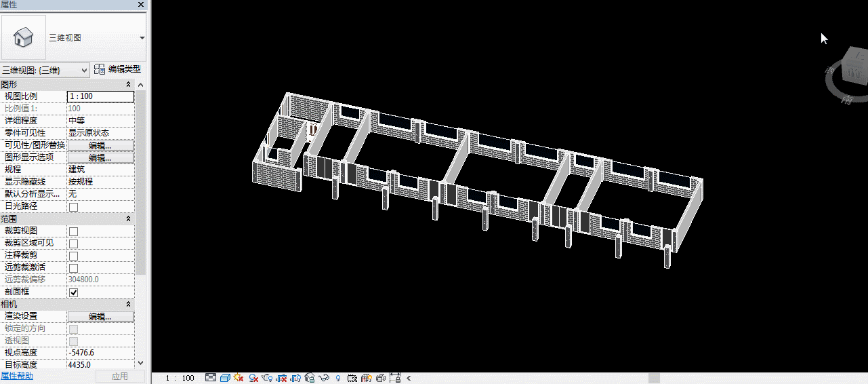Click the 视图比例 input field 1 : 100

click(x=100, y=96)
